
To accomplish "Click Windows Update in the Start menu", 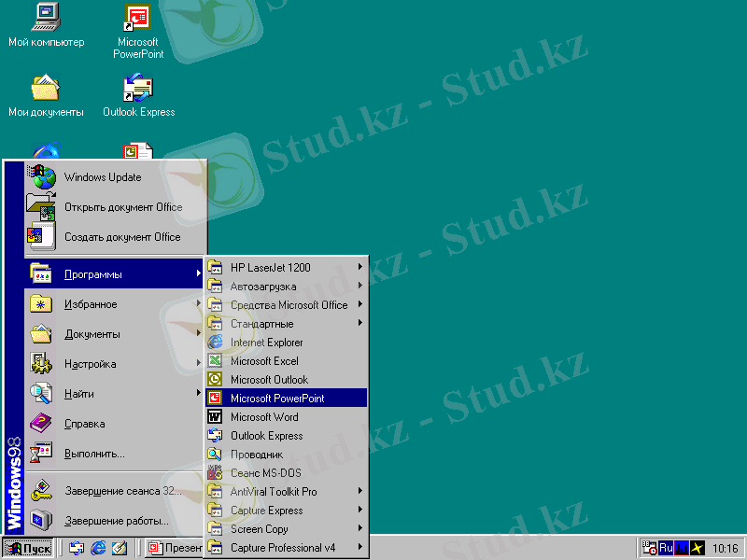I will (x=103, y=177).
